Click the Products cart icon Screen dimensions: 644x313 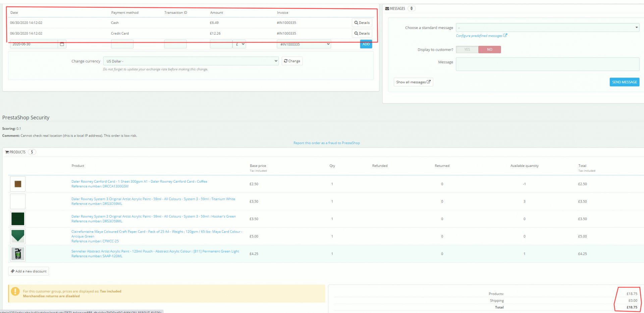click(x=7, y=152)
